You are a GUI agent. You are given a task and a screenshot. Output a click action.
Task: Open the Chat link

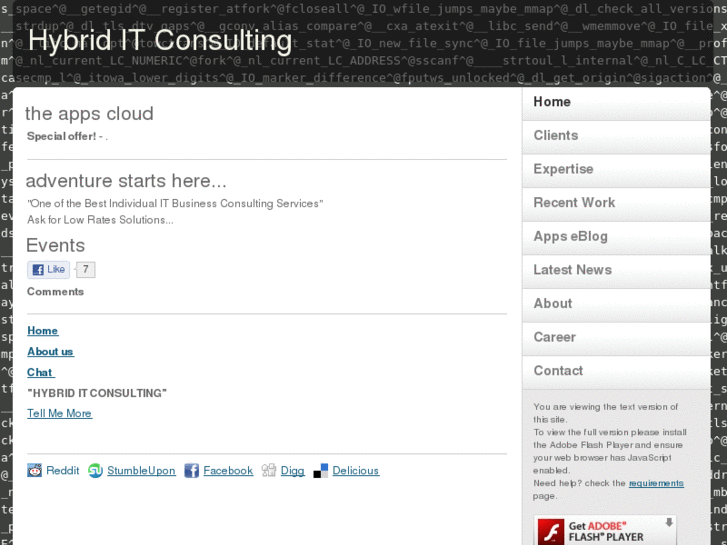[x=40, y=372]
